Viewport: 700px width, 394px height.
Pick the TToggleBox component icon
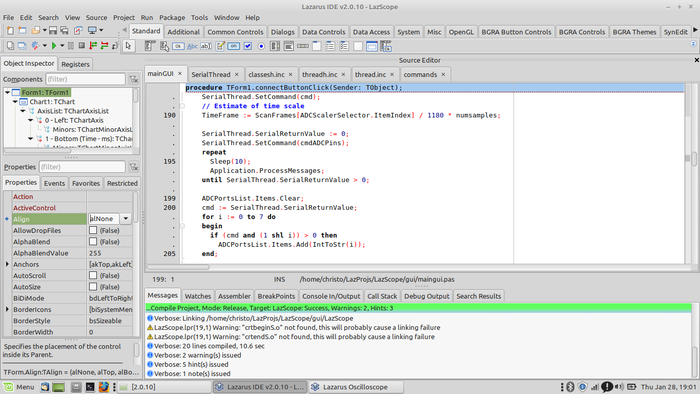click(233, 46)
